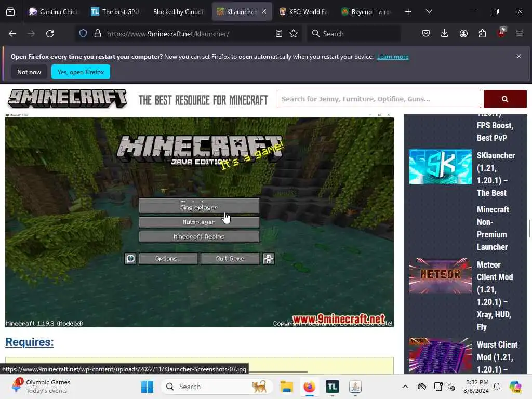
Task: Open a new tab
Action: (x=408, y=12)
